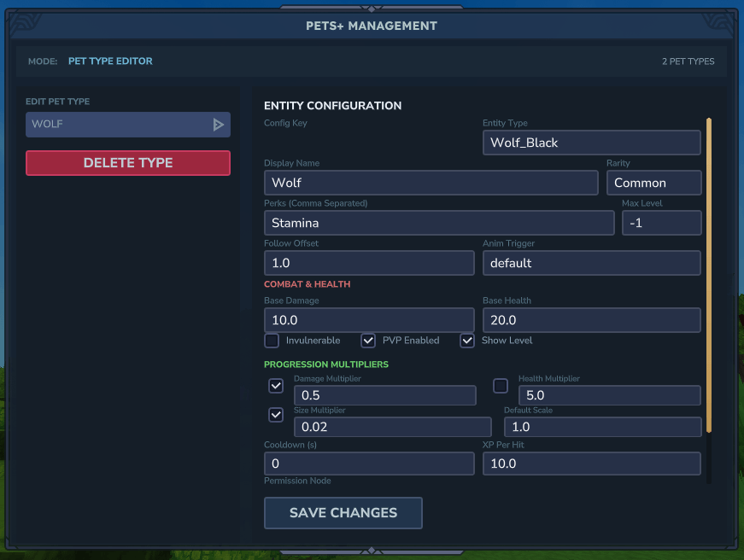744x560 pixels.
Task: Disable PVP Enabled
Action: [x=367, y=340]
